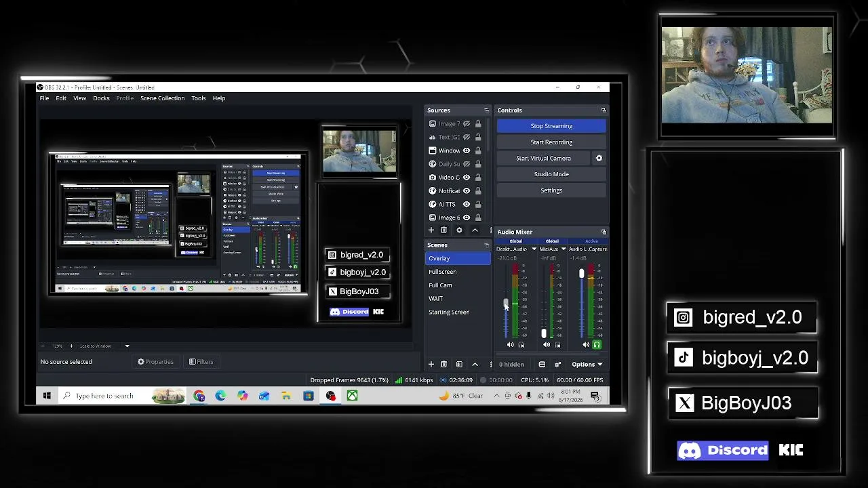Toggle monitoring for Mic/Aux
The width and height of the screenshot is (868, 488).
[x=557, y=345]
